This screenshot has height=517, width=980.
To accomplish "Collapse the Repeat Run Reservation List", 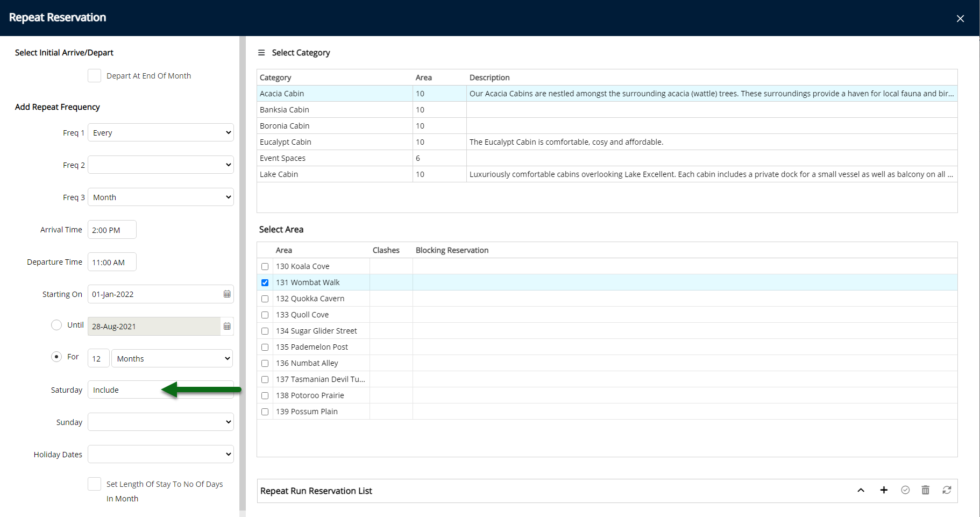I will tap(861, 490).
